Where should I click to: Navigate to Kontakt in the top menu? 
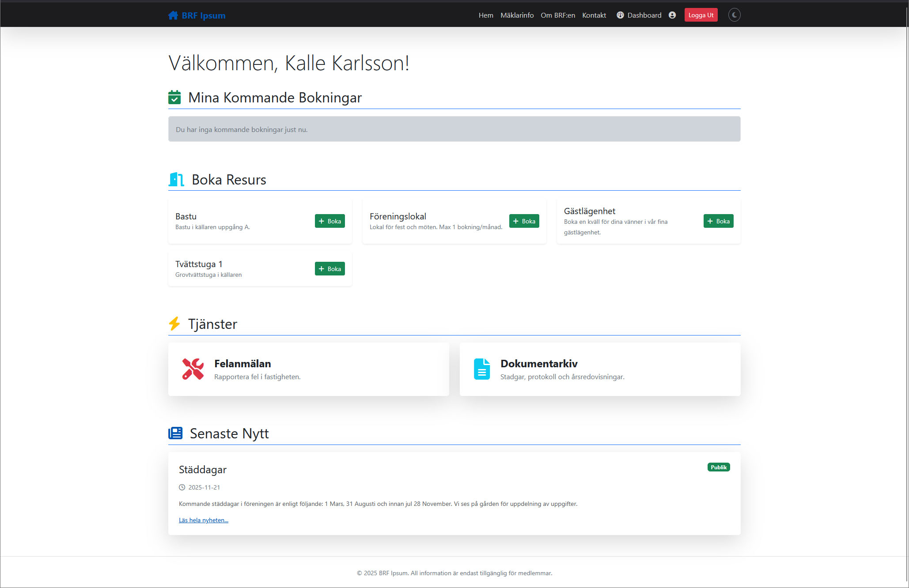(x=594, y=15)
